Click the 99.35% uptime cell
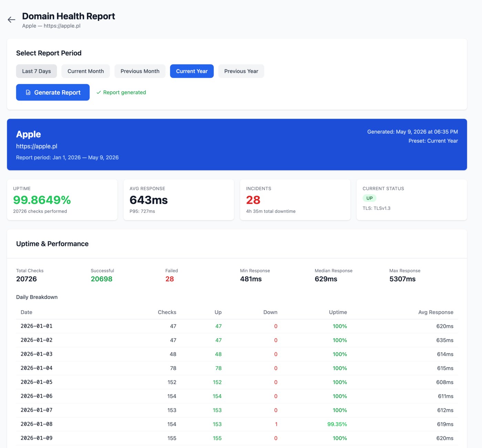This screenshot has width=482, height=448. click(x=337, y=424)
